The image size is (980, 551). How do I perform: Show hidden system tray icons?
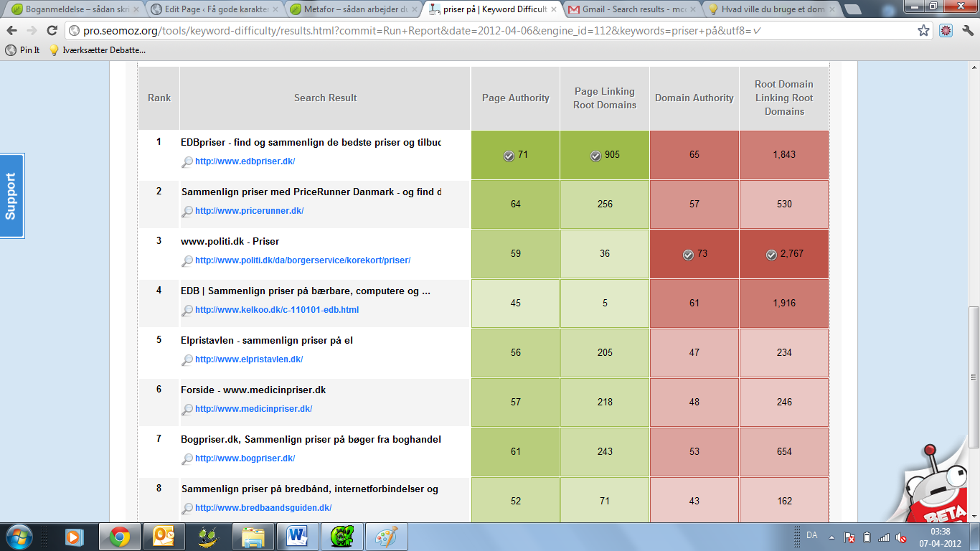(x=831, y=537)
